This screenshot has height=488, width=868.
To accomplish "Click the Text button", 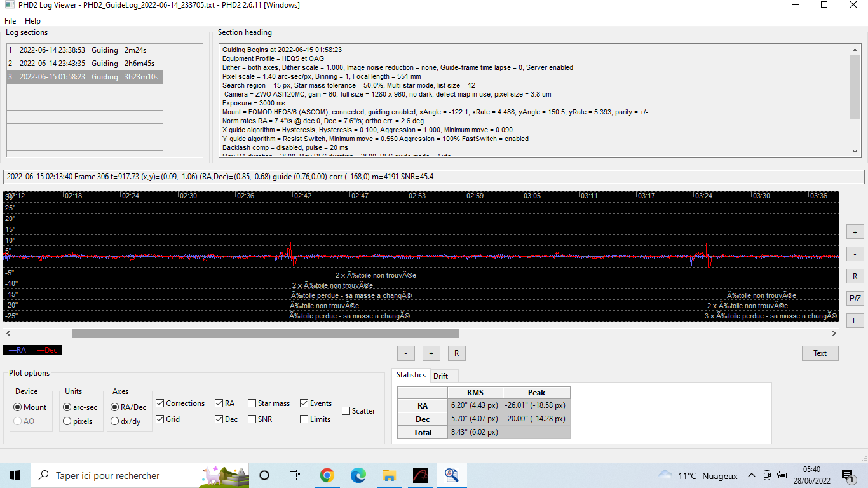I will 820,353.
